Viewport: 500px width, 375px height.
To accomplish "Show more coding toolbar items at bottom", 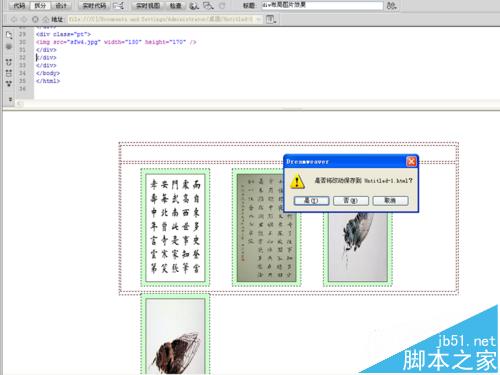I will pyautogui.click(x=10, y=99).
